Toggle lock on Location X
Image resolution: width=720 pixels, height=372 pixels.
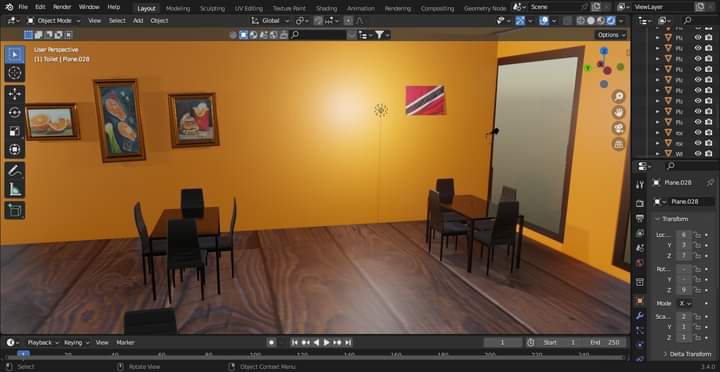pos(697,235)
